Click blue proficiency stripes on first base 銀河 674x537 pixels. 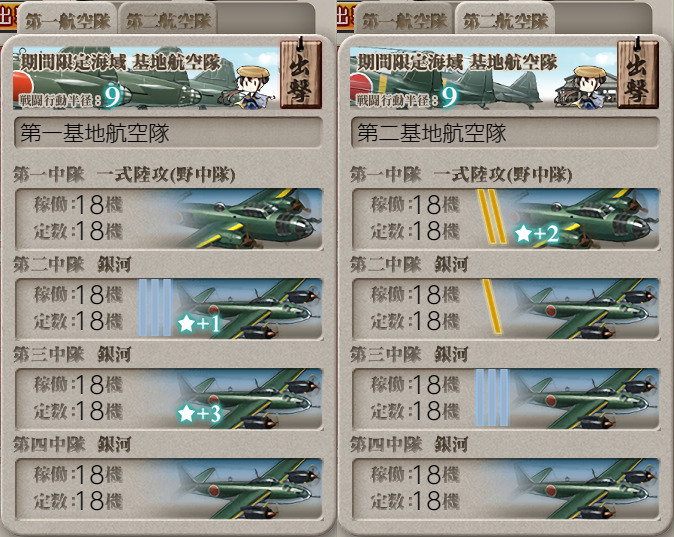[155, 307]
